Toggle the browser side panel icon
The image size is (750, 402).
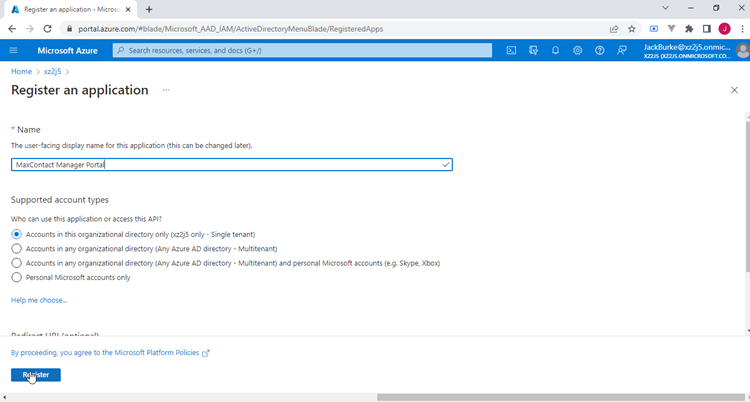point(707,29)
